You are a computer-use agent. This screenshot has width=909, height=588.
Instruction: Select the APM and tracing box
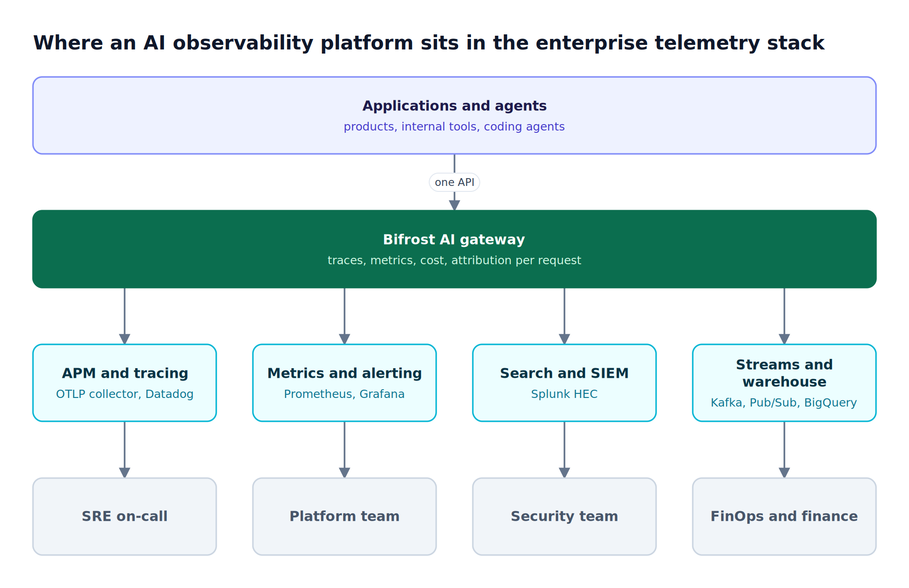[125, 383]
